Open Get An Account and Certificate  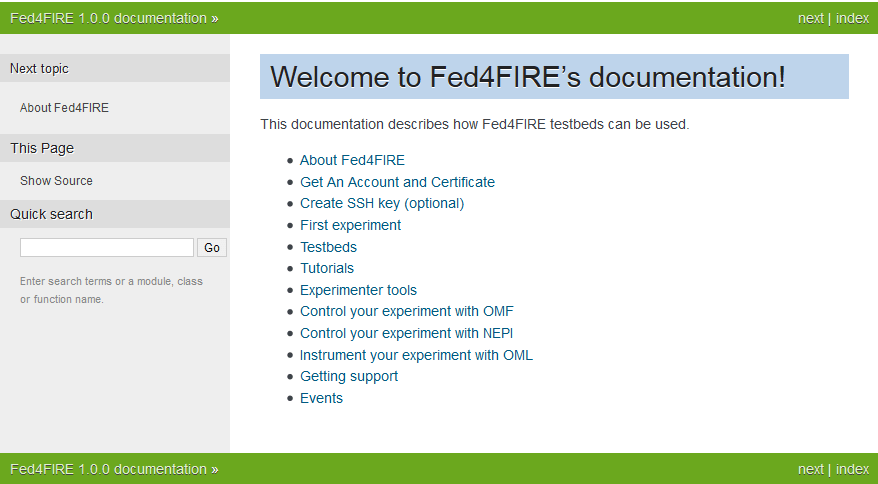click(x=398, y=182)
